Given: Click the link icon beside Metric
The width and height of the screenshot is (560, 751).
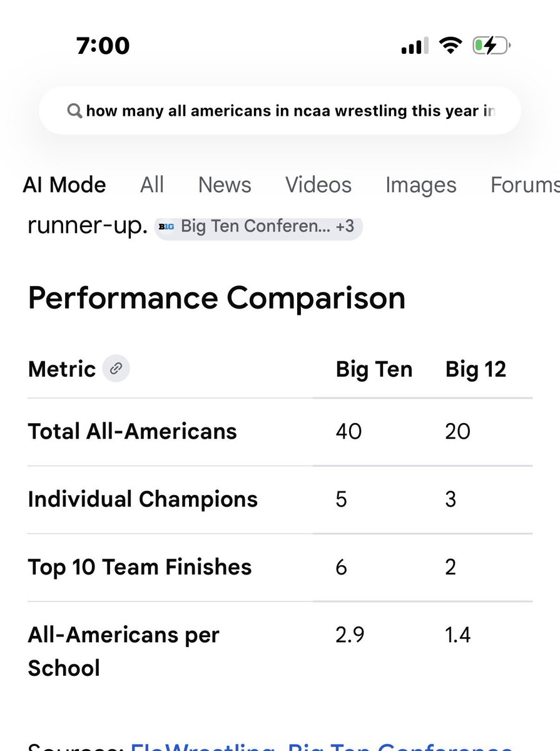Looking at the screenshot, I should (x=116, y=369).
